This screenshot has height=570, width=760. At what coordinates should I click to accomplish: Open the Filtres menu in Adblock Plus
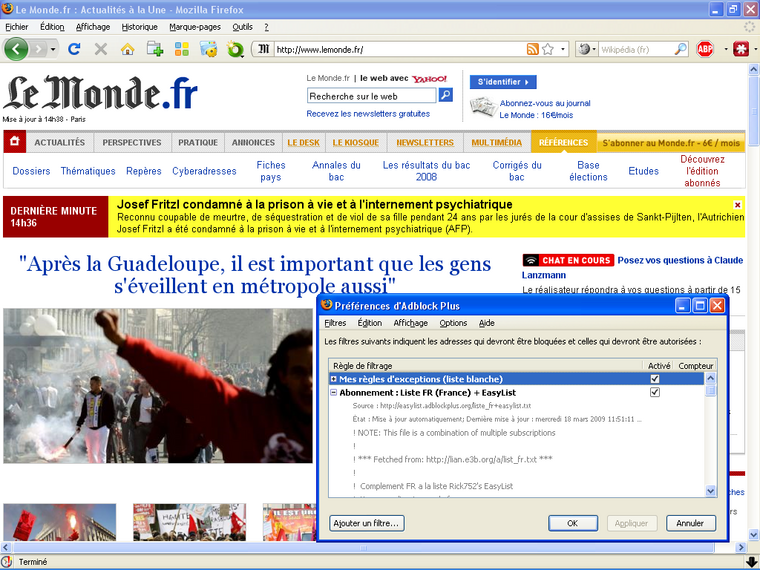[x=335, y=323]
